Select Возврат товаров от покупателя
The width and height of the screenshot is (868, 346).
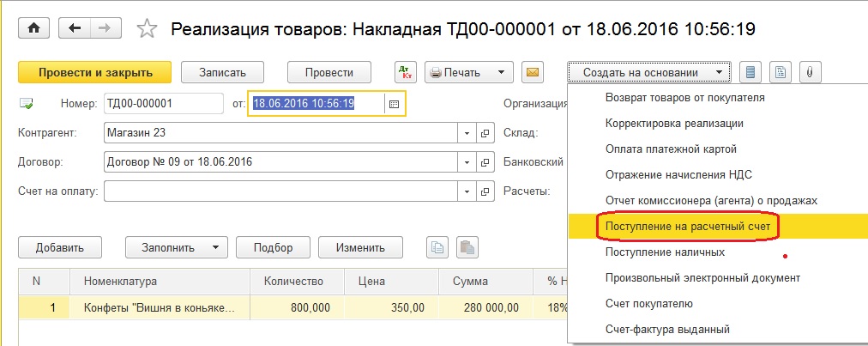tap(684, 98)
